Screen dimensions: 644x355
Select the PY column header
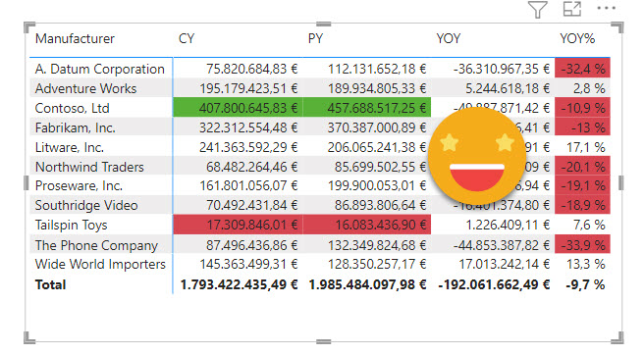(315, 38)
